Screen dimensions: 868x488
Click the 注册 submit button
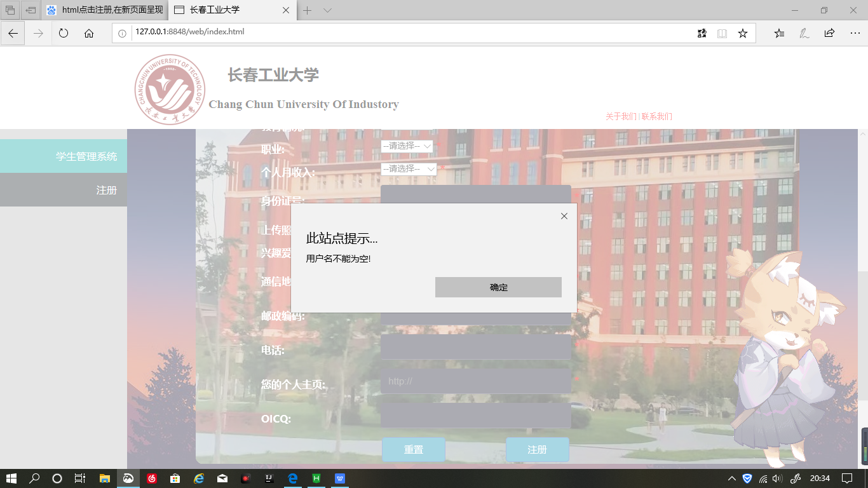click(537, 449)
